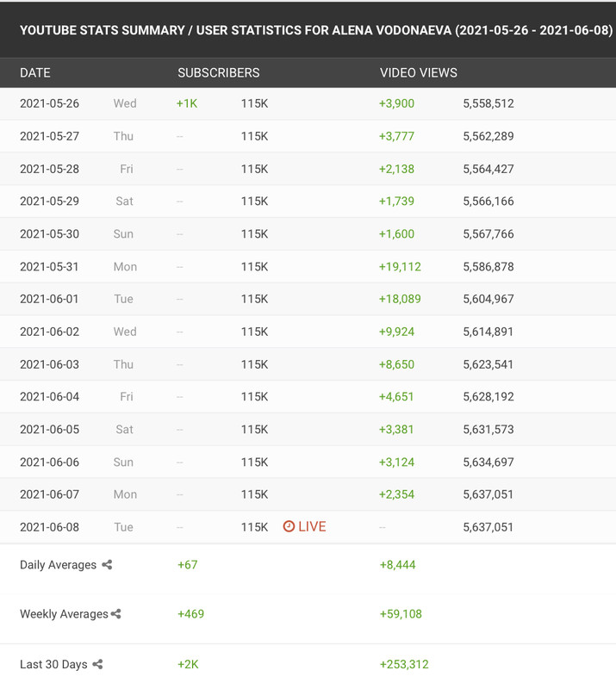
Task: Click the DATE column header
Action: (x=35, y=72)
